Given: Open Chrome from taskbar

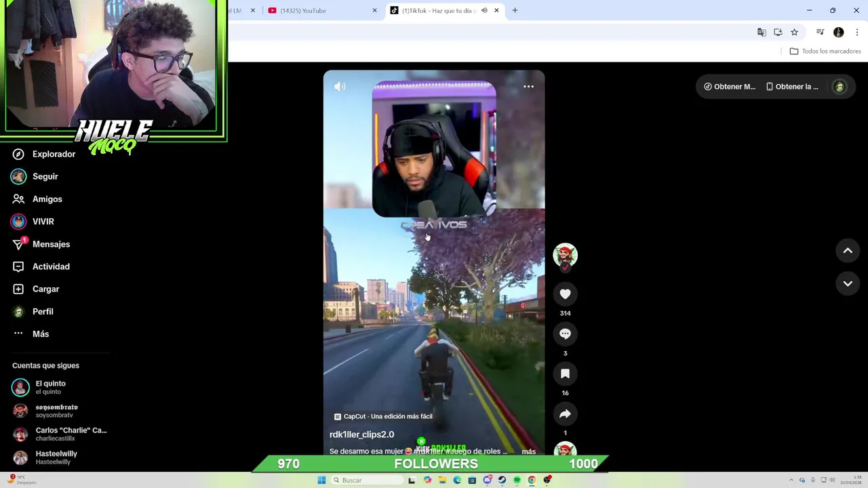Looking at the screenshot, I should click(x=532, y=480).
